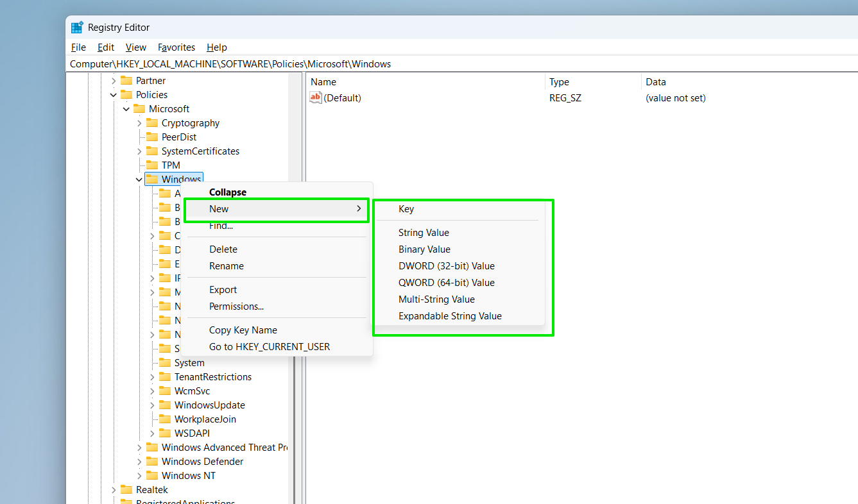Open the Help menu
Viewport: 858px width, 504px height.
217,47
